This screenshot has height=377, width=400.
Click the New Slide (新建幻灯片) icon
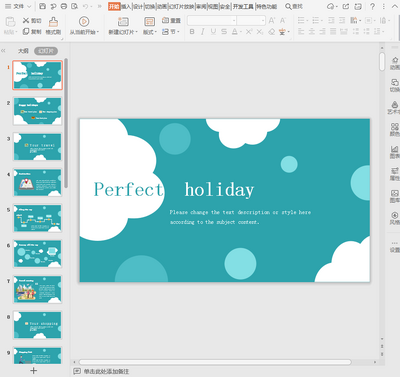pos(123,22)
